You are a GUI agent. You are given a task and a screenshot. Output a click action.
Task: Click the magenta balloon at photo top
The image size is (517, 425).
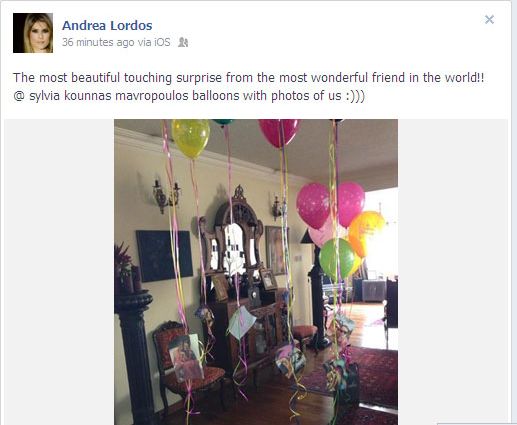pos(279,132)
